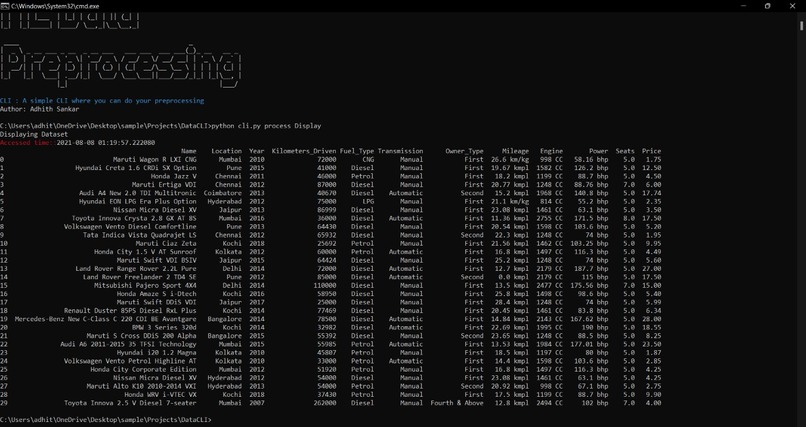Click 'Hyundai EON LPG Era Plus Option' name
This screenshot has height=427, width=806.
[x=138, y=201]
